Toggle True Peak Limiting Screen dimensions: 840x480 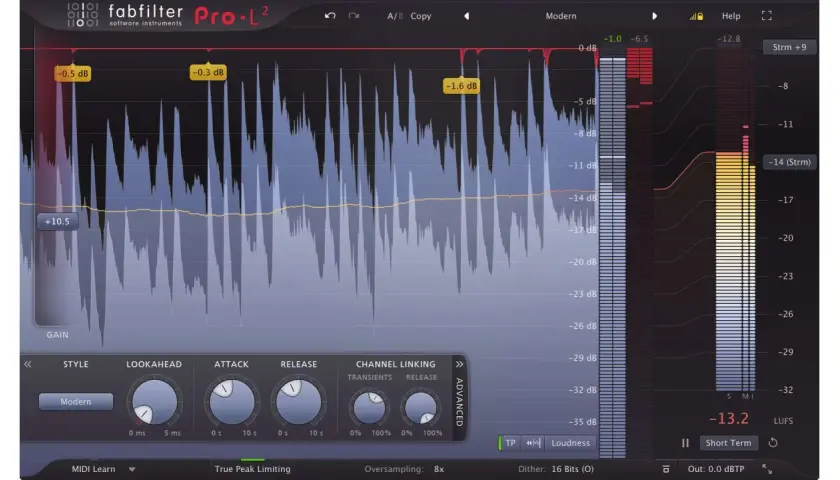(x=252, y=469)
